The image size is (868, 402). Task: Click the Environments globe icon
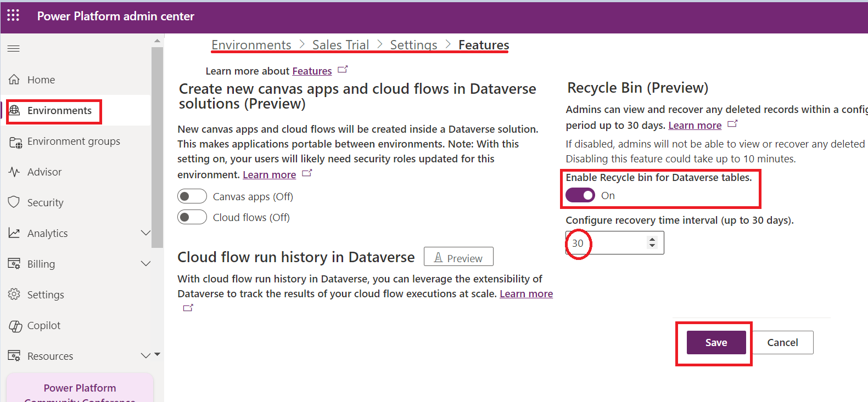coord(15,110)
